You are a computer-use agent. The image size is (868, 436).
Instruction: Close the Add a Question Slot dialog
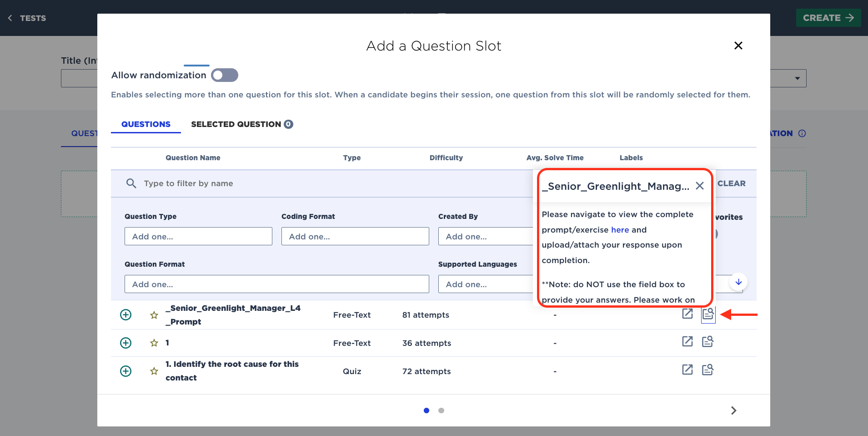click(x=738, y=46)
